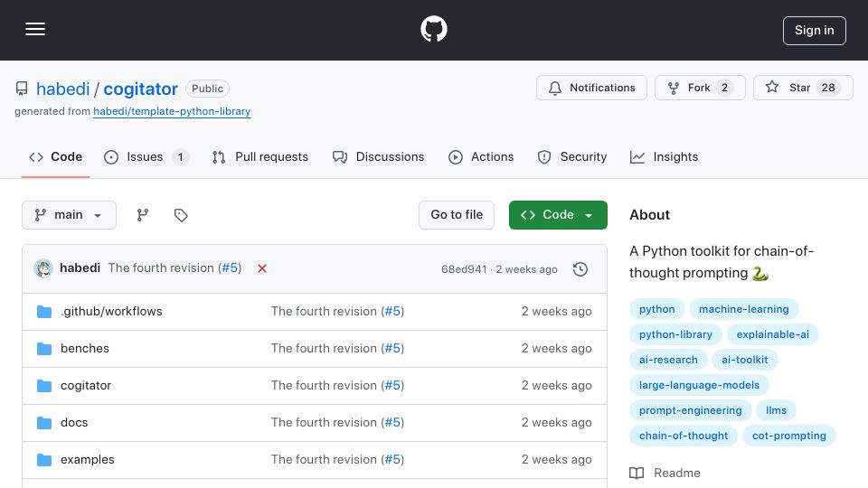
Task: Open #5 link in the docs row
Action: (x=392, y=423)
